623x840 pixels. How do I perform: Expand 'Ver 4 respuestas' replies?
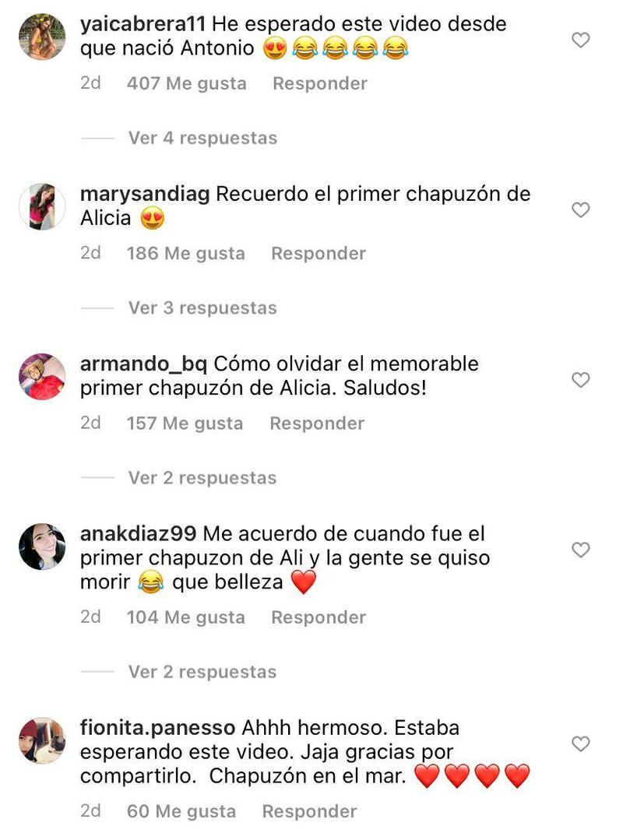click(202, 138)
